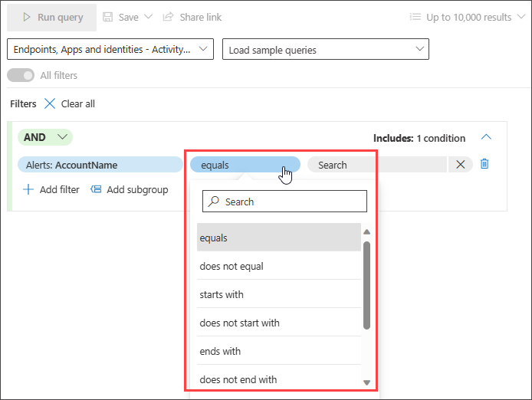The image size is (532, 400).
Task: Click the Save floppy disk icon
Action: pyautogui.click(x=107, y=17)
